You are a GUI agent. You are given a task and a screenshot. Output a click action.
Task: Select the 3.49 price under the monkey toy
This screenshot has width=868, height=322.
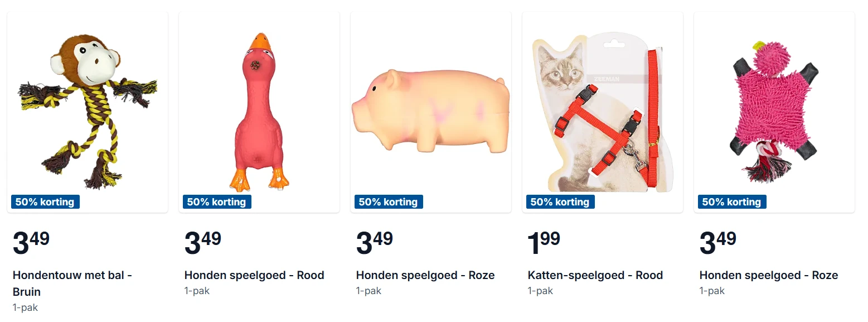pyautogui.click(x=31, y=243)
